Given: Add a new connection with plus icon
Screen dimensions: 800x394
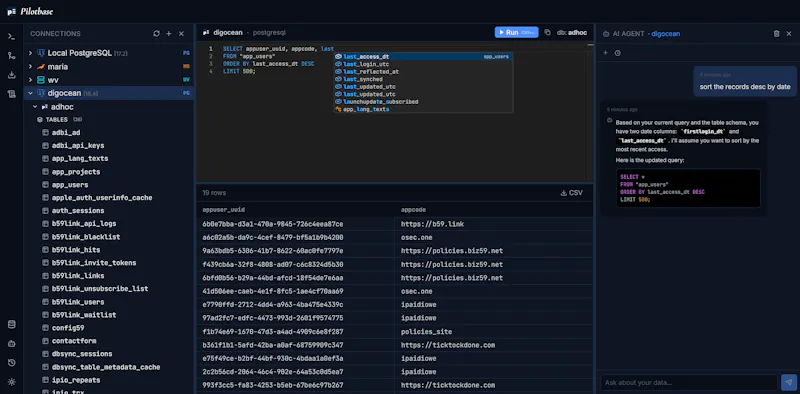Looking at the screenshot, I should [169, 34].
